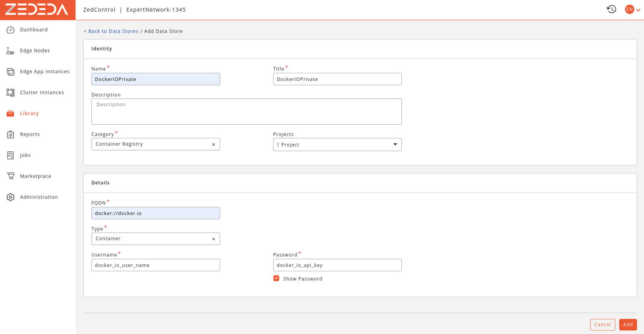Screen dimensions: 644x334
Task: Click the Edge App Instances icon
Action: point(10,72)
